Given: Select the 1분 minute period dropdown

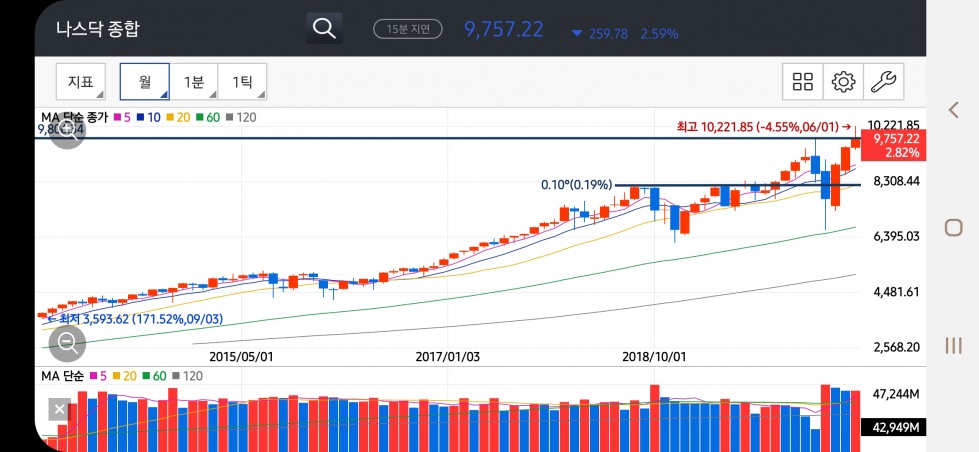Looking at the screenshot, I should pos(194,81).
